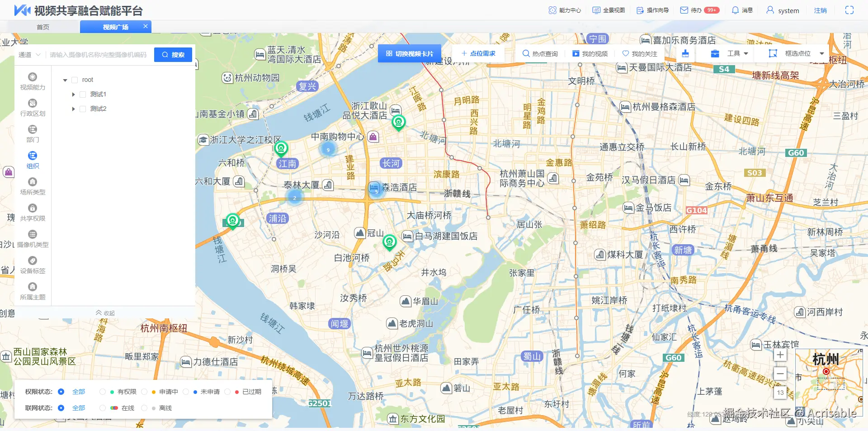The image size is (868, 431).
Task: Click the 搜索 search button
Action: tap(173, 55)
